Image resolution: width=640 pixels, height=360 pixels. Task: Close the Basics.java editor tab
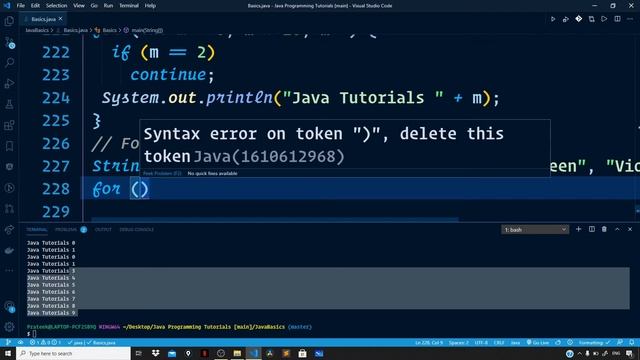60,19
